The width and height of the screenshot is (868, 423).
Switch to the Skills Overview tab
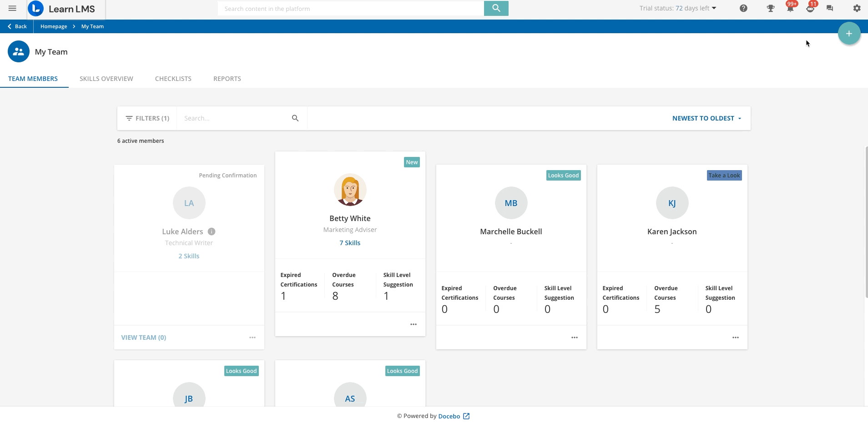click(106, 78)
